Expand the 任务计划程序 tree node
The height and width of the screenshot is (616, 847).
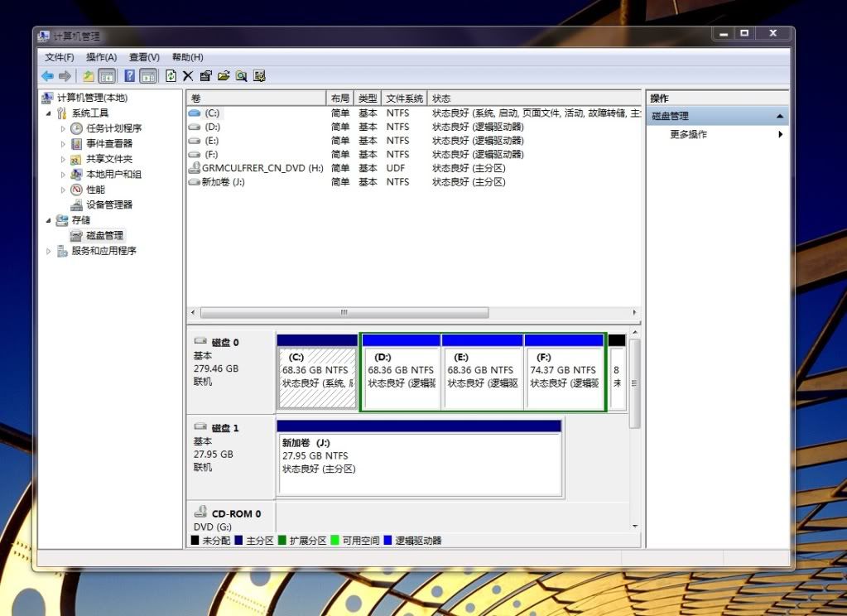63,128
